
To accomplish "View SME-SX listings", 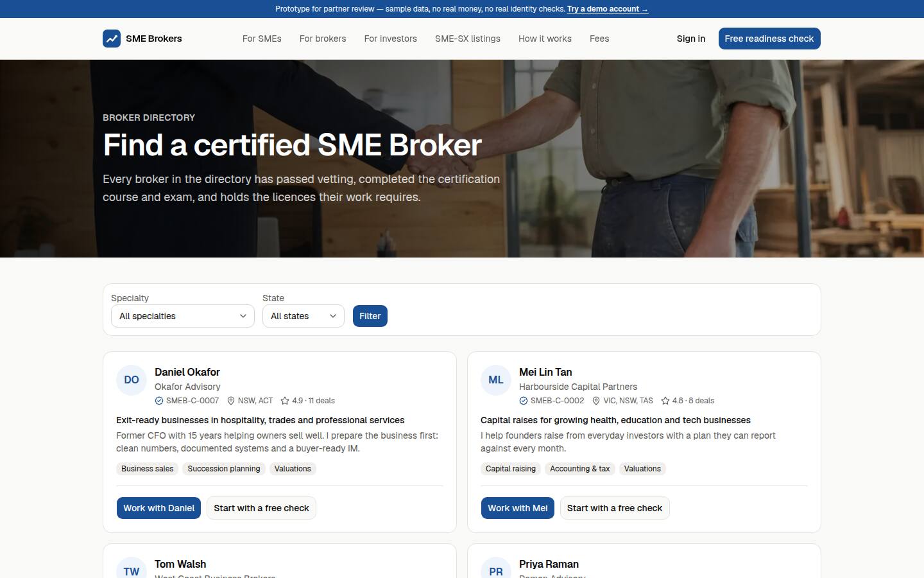I will pyautogui.click(x=468, y=39).
